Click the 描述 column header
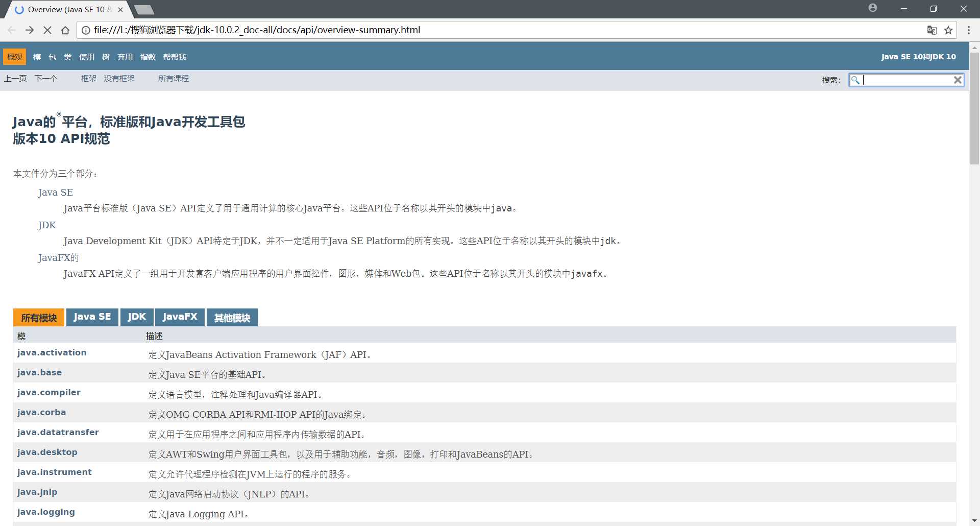980x526 pixels. tap(154, 336)
